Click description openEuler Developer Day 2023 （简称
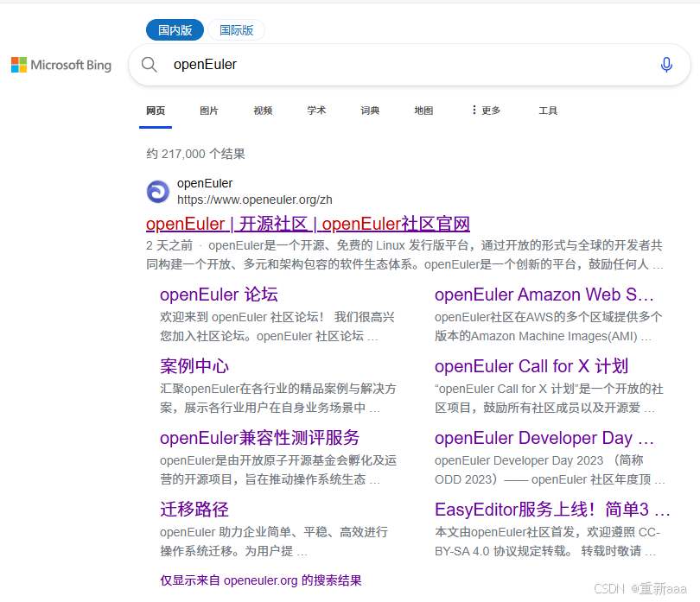 coord(550,470)
